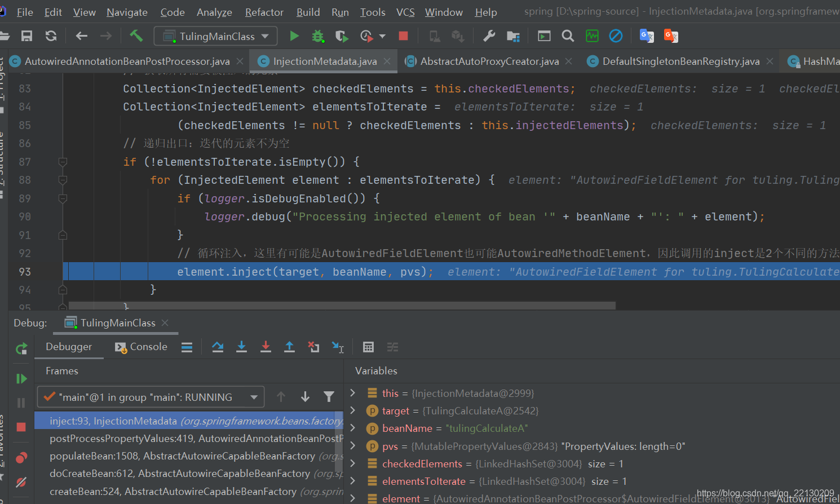Viewport: 840px width, 504px height.
Task: Open the Navigate menu
Action: click(x=127, y=12)
